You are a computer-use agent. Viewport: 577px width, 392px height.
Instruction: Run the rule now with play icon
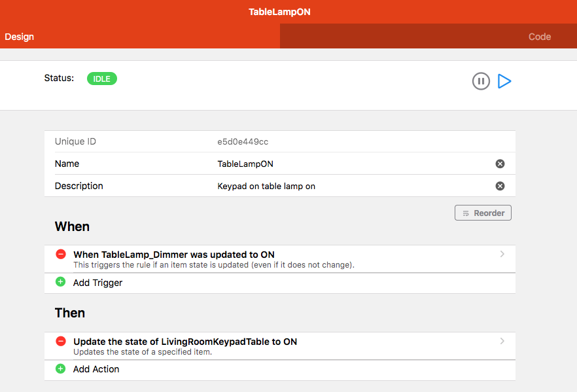click(x=504, y=81)
